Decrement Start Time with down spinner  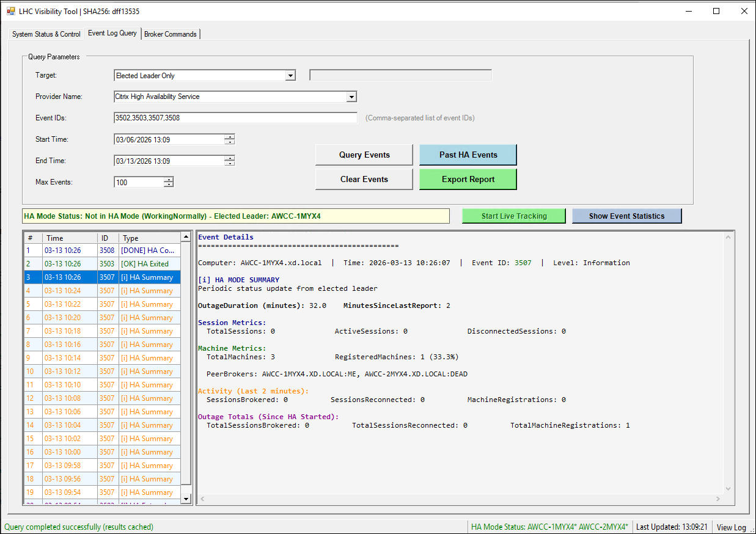coord(229,142)
